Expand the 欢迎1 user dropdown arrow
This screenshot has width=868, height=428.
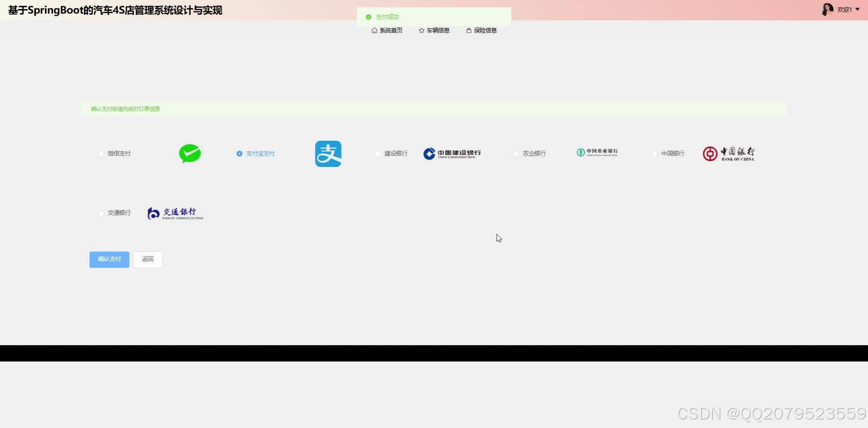[x=857, y=10]
